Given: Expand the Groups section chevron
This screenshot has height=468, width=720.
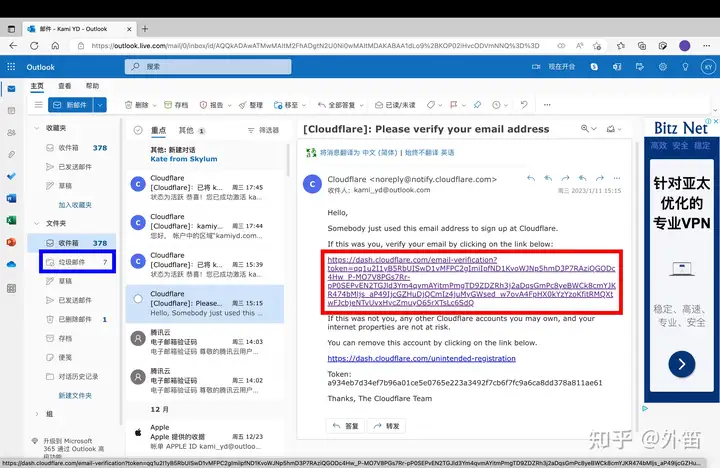Looking at the screenshot, I should (37, 414).
